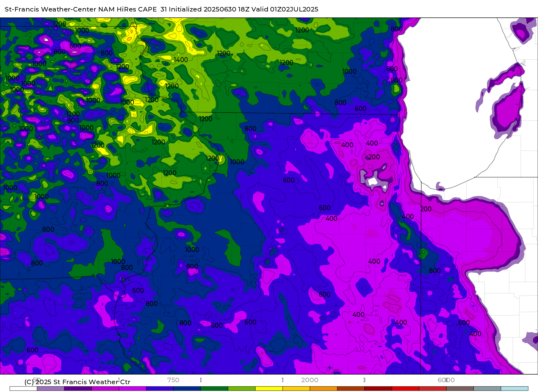Click the golden-yellow legend swatch
The height and width of the screenshot is (392, 538).
[296, 389]
